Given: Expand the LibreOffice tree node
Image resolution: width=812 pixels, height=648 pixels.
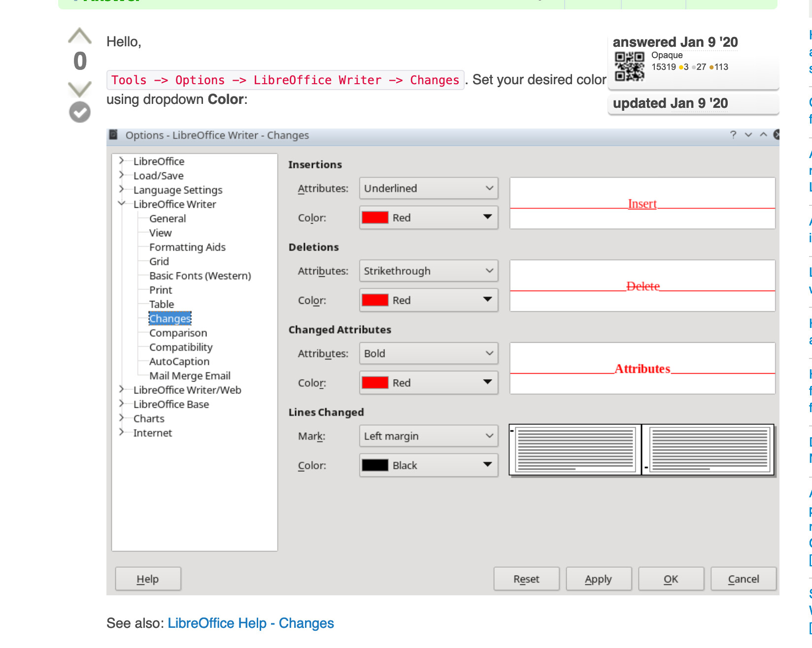Looking at the screenshot, I should point(121,161).
